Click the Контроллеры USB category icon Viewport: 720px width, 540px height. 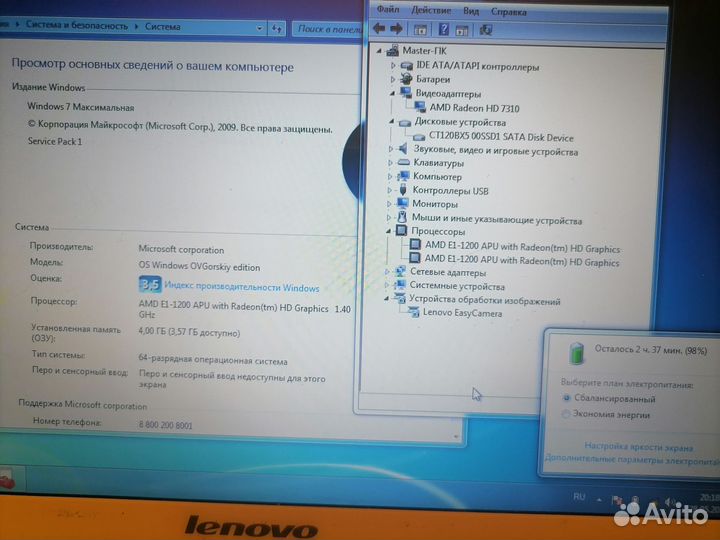pyautogui.click(x=403, y=190)
